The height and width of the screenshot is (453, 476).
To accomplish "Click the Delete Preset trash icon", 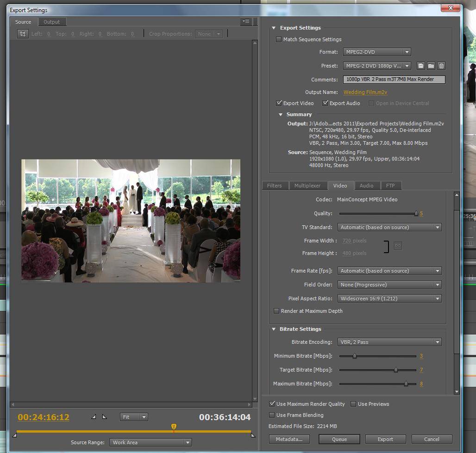I will [441, 66].
